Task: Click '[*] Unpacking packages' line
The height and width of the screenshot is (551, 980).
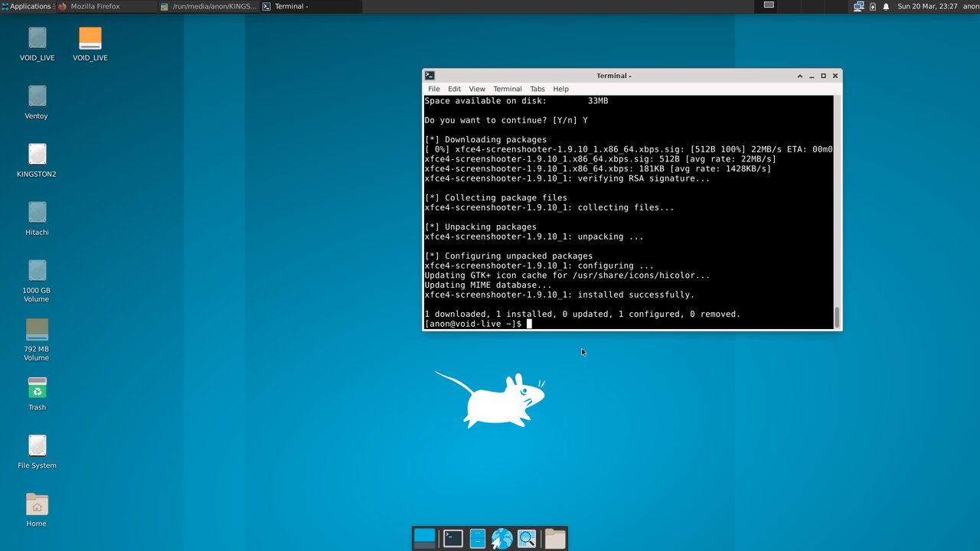Action: [481, 227]
